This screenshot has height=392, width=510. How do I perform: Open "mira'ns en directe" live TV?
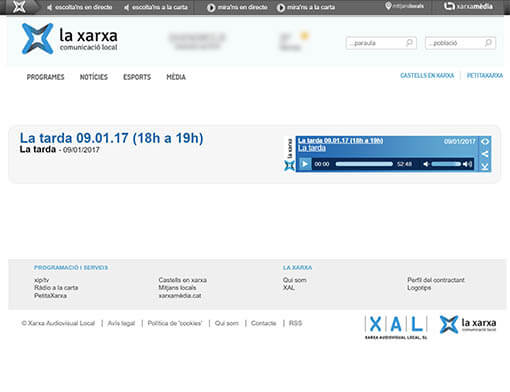tap(237, 7)
